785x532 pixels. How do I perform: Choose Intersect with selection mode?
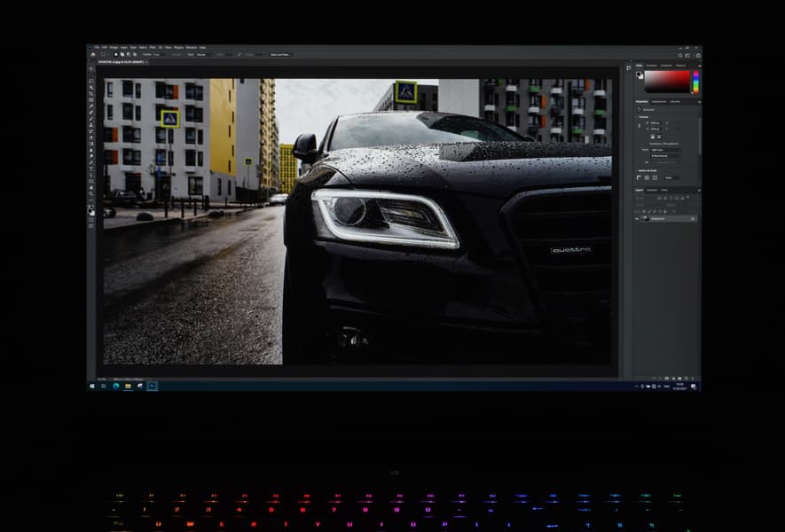click(x=135, y=55)
